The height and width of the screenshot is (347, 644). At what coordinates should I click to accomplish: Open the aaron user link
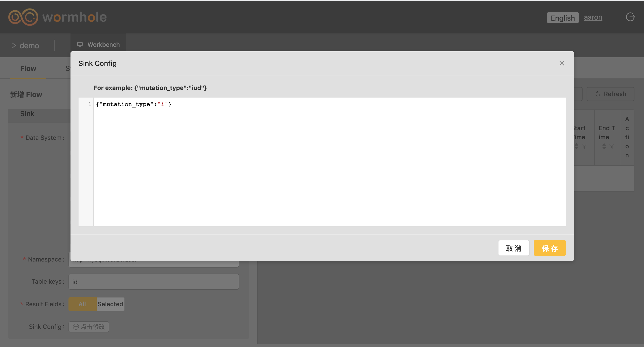point(593,17)
